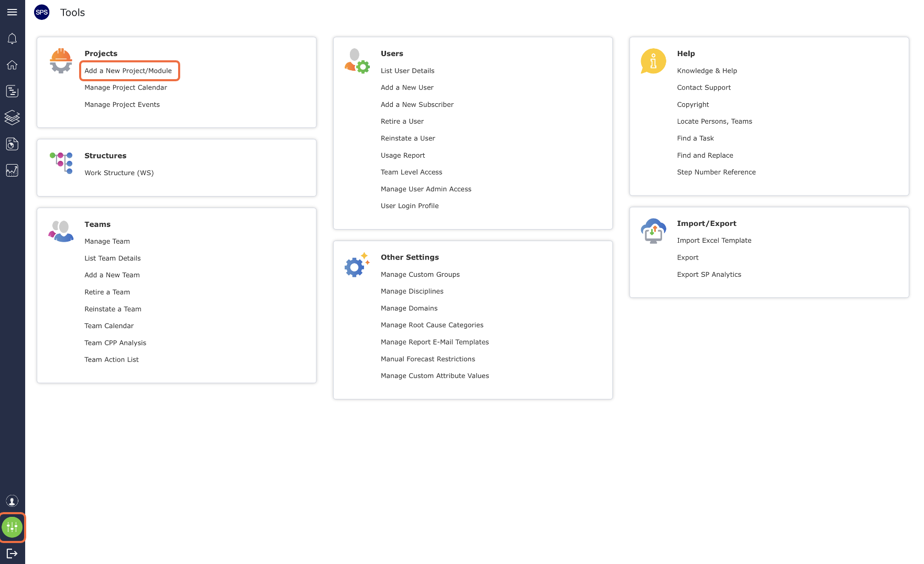This screenshot has width=924, height=564.
Task: Click Find a Task
Action: (695, 138)
